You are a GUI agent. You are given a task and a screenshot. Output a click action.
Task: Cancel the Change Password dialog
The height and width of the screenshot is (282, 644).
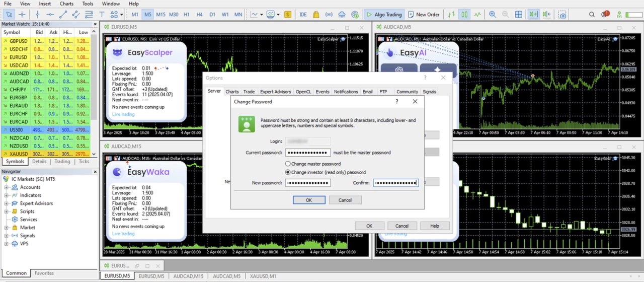coord(345,200)
